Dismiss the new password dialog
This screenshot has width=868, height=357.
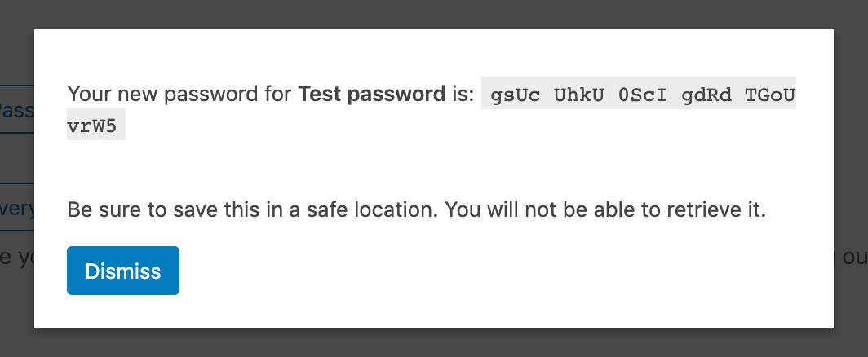(x=122, y=271)
